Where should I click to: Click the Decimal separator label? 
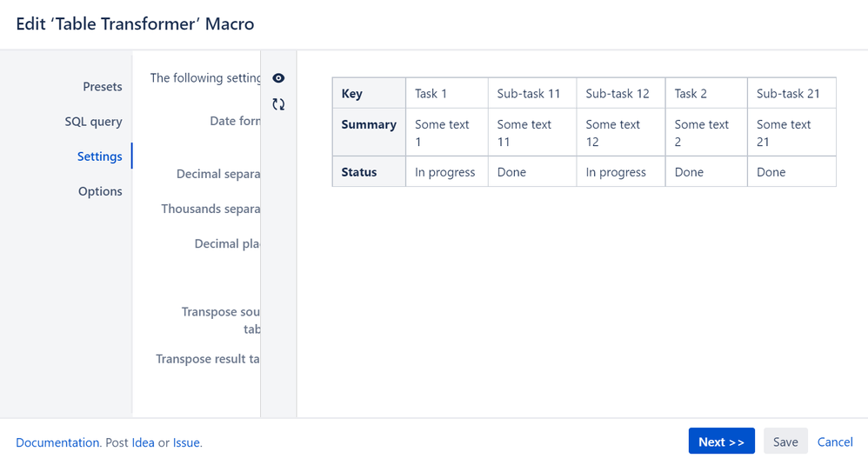(x=218, y=174)
